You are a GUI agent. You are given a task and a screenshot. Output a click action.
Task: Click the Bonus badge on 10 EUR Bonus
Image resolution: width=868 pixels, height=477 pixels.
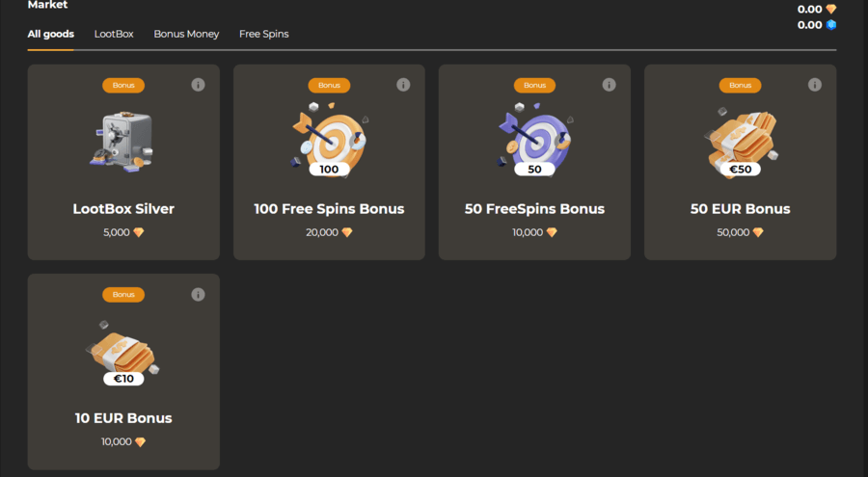coord(123,294)
